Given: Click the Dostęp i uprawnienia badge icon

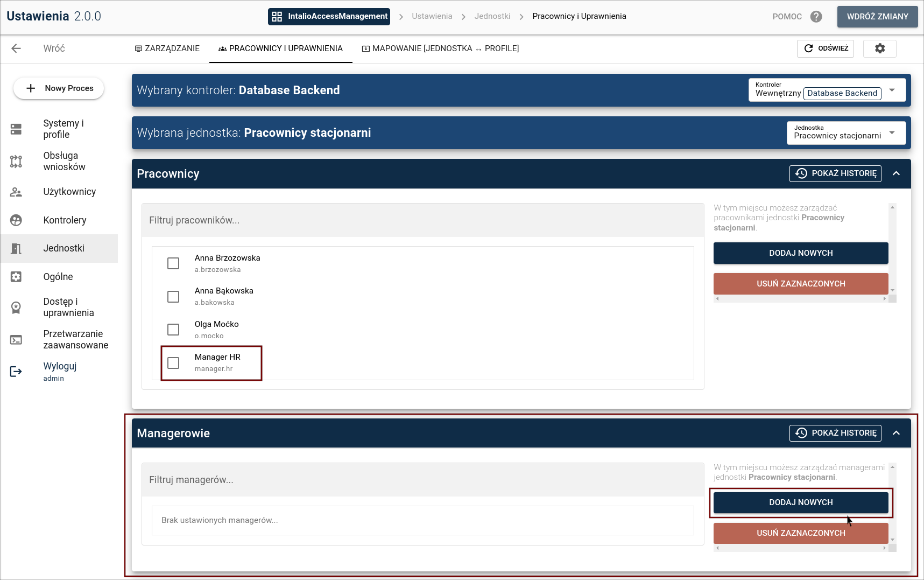Looking at the screenshot, I should 16,308.
